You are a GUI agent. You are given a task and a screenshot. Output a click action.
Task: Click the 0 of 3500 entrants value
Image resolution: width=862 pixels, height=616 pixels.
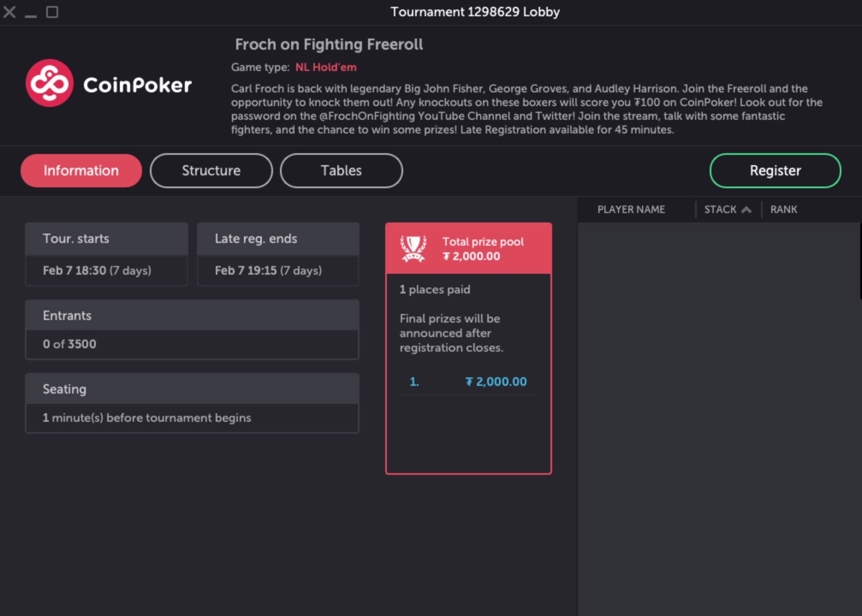pos(69,344)
